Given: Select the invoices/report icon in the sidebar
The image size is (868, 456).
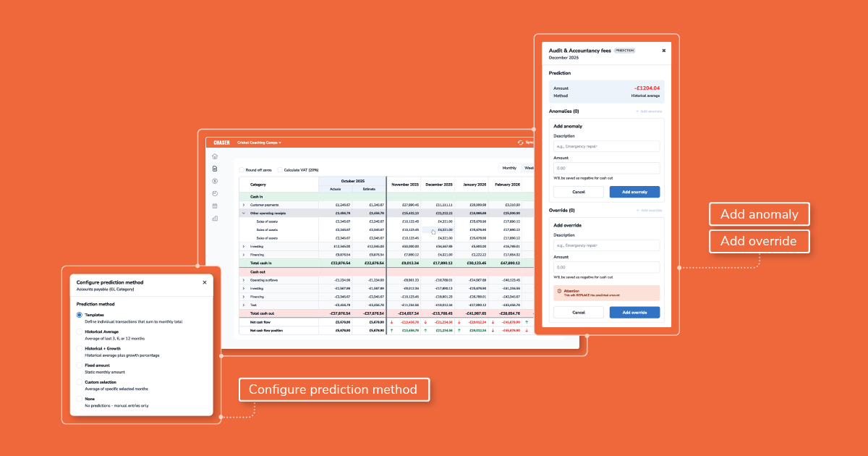Looking at the screenshot, I should coord(215,169).
